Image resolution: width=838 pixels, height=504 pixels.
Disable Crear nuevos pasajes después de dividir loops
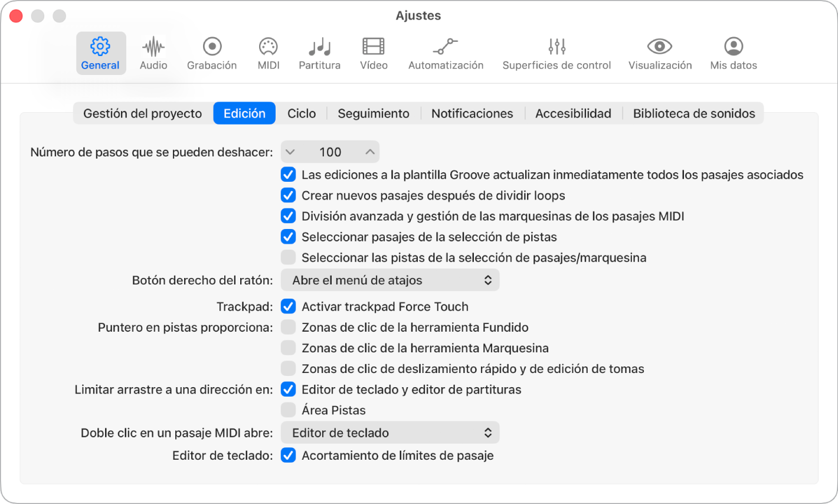(288, 195)
